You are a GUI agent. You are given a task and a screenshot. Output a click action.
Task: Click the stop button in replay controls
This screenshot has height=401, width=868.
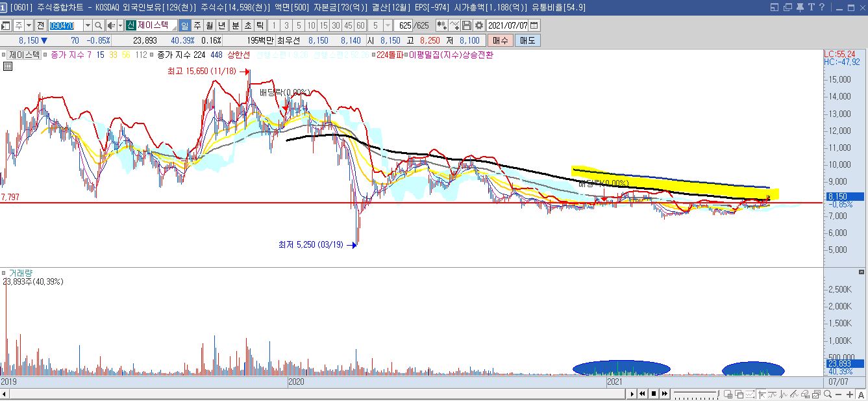[653, 394]
